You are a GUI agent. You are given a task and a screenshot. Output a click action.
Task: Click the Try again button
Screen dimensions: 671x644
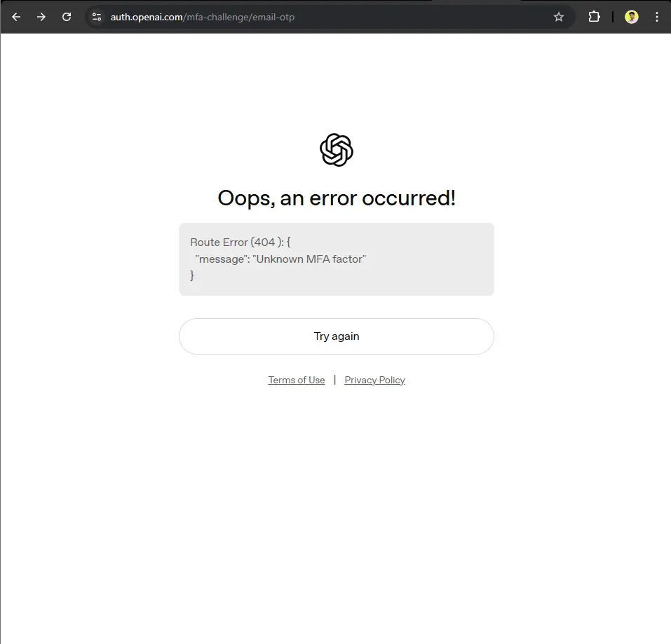click(337, 336)
